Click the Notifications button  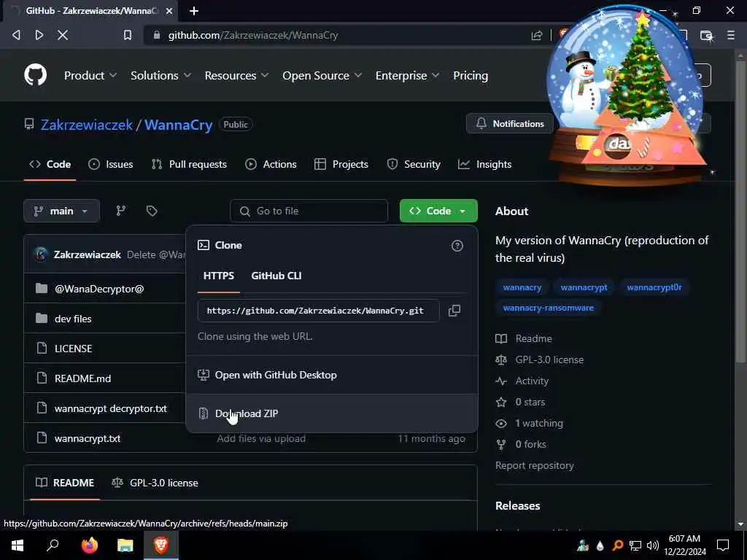pyautogui.click(x=510, y=124)
